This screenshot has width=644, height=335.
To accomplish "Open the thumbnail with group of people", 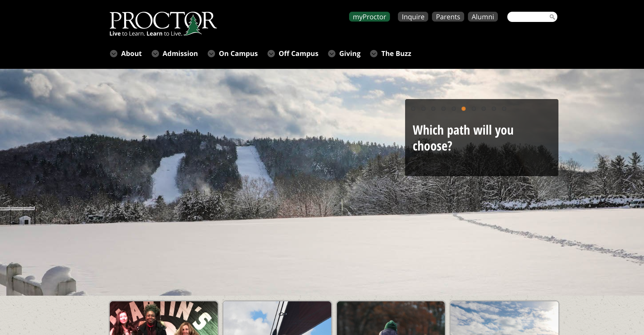I will pyautogui.click(x=164, y=318).
